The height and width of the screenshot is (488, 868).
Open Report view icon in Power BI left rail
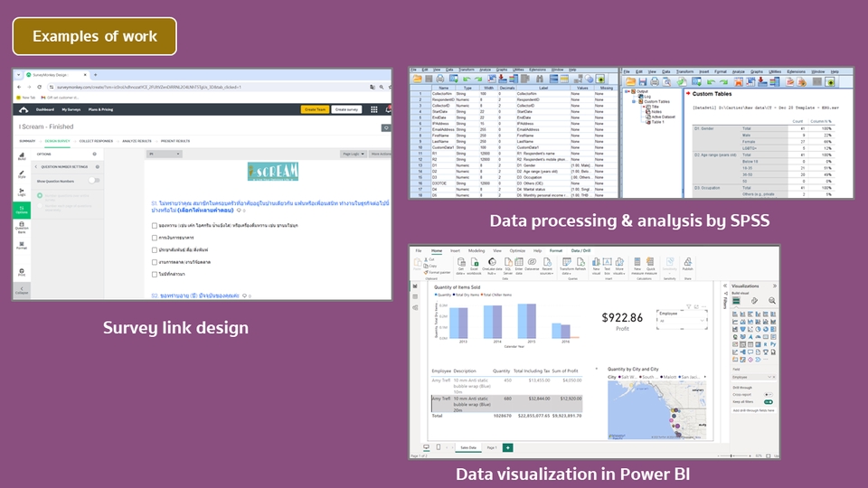[x=415, y=286]
